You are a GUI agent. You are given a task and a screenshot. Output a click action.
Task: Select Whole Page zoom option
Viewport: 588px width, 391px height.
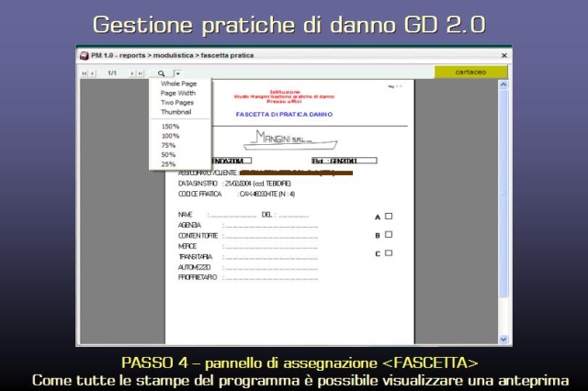[x=178, y=84]
